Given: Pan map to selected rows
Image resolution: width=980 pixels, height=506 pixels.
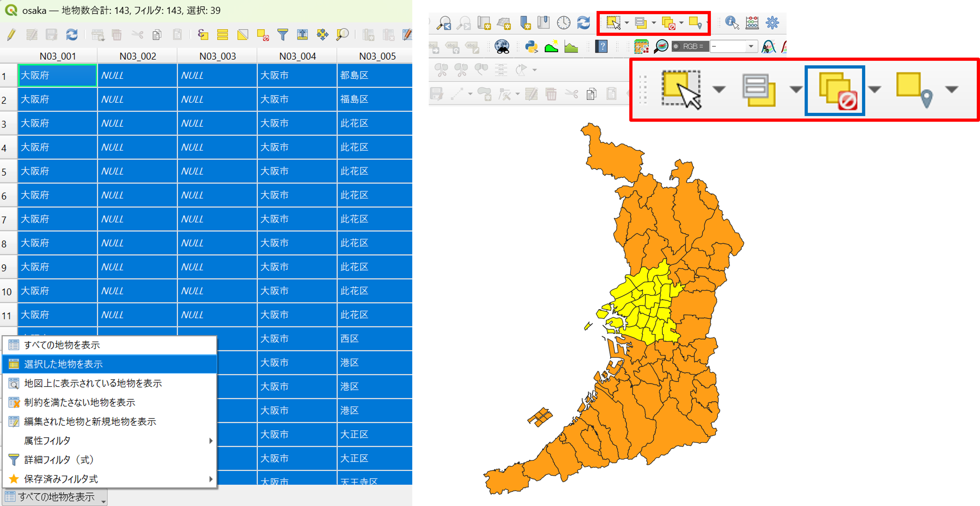Looking at the screenshot, I should coord(322,35).
